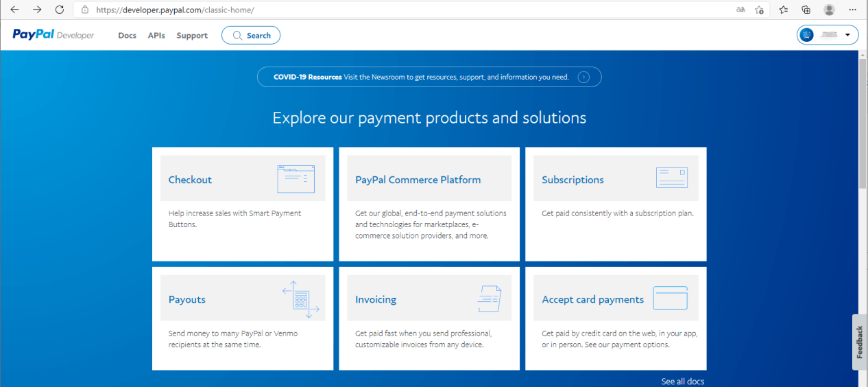Click the address bar URL
This screenshot has width=868, height=387.
coord(175,10)
